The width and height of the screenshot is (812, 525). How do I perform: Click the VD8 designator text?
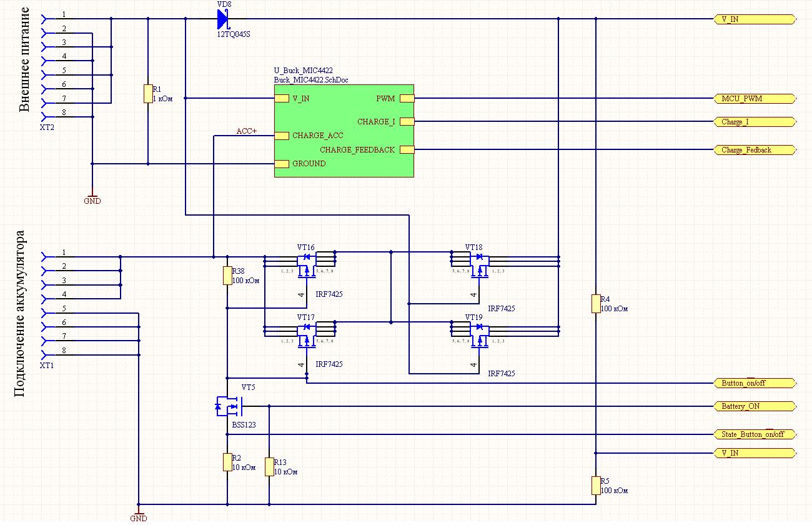click(224, 4)
